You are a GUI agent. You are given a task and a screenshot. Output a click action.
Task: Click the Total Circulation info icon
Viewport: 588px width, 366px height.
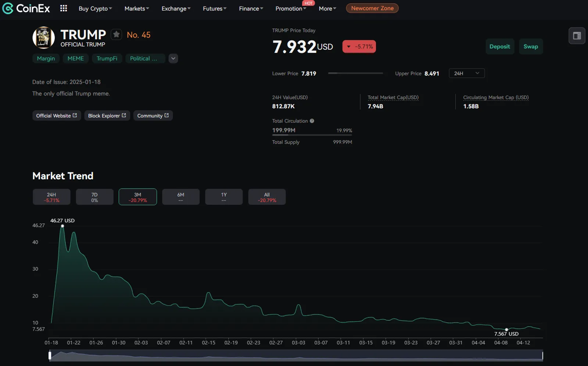[312, 121]
